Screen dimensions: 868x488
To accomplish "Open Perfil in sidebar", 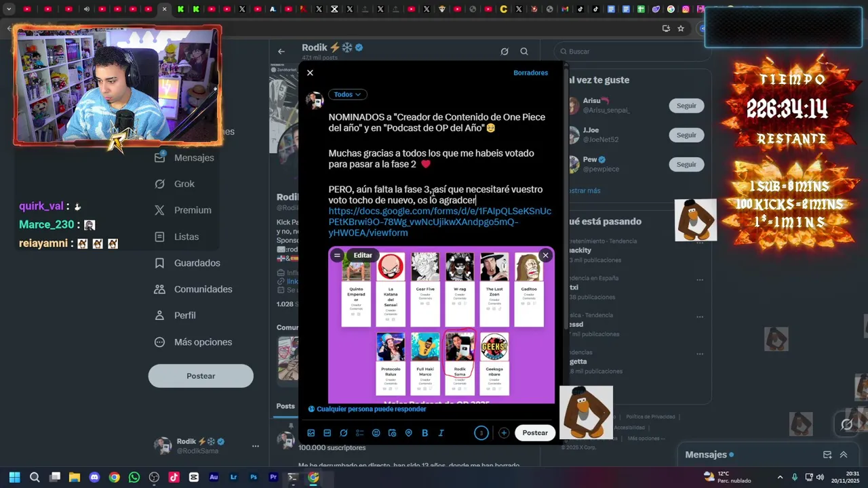I will [x=175, y=316].
